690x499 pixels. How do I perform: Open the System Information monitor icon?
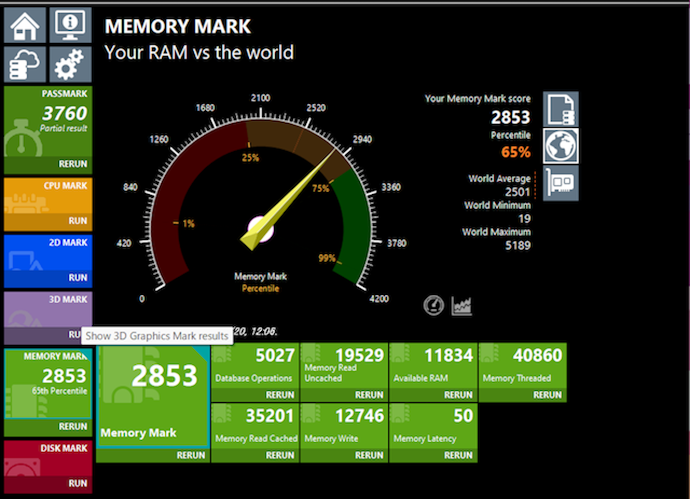(70, 25)
